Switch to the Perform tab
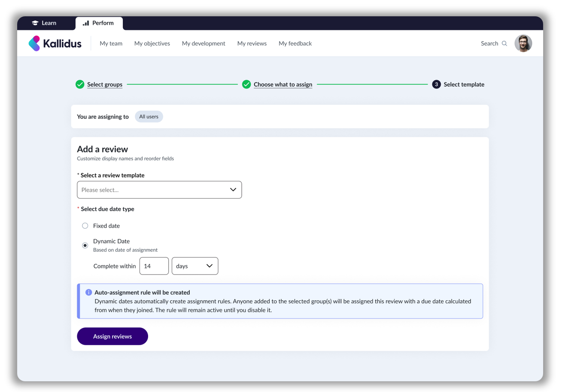 [x=99, y=23]
